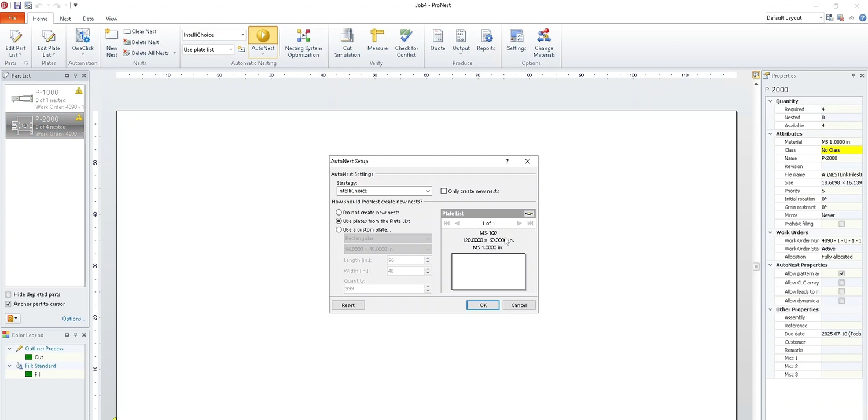Open Change Materials option
The image size is (868, 420).
(x=544, y=43)
